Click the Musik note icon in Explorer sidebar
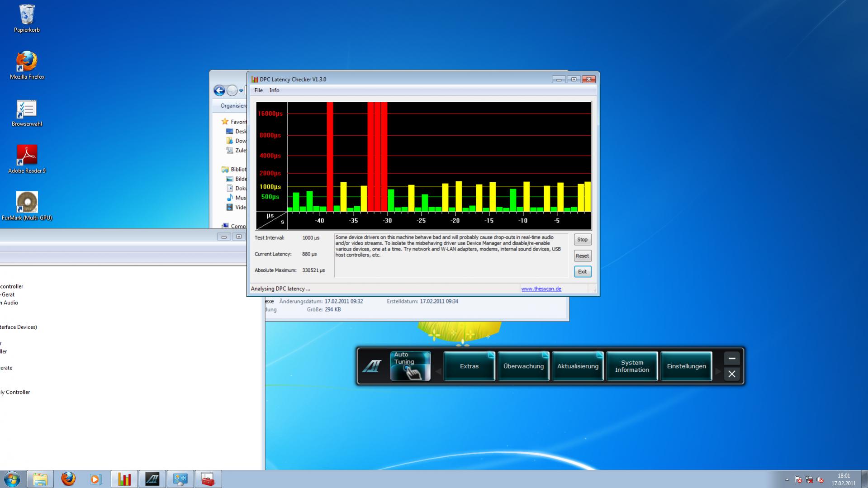 230,198
